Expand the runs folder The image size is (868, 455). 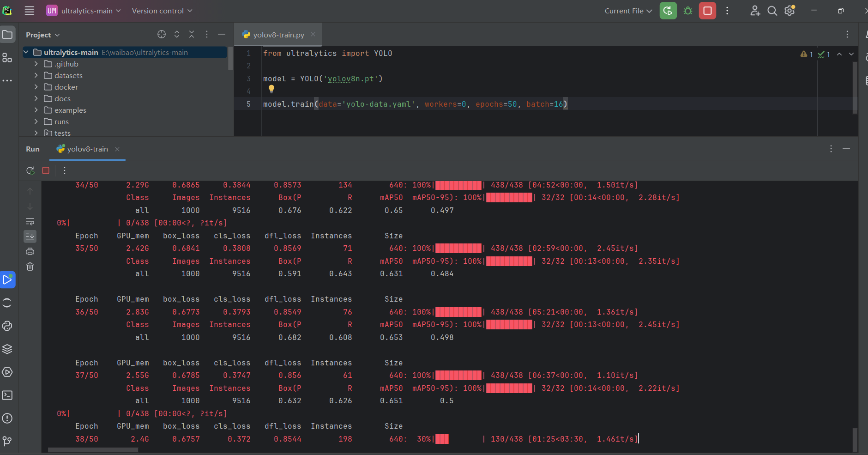pos(36,121)
